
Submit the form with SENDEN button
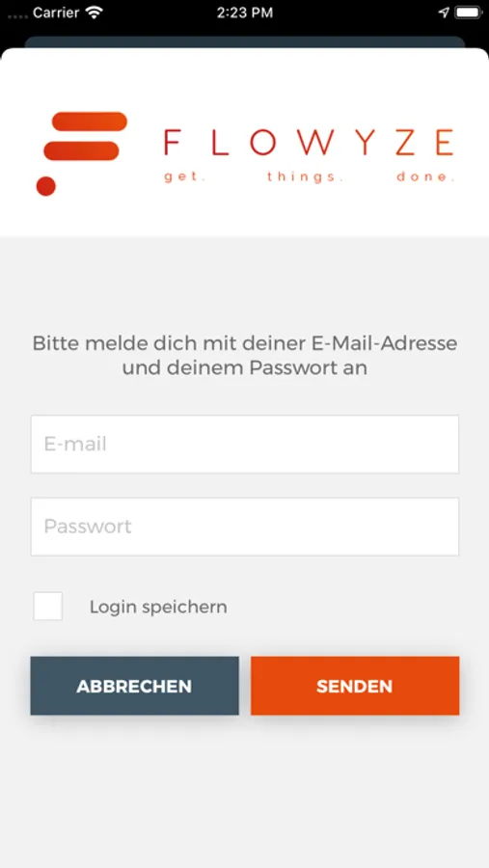click(355, 686)
